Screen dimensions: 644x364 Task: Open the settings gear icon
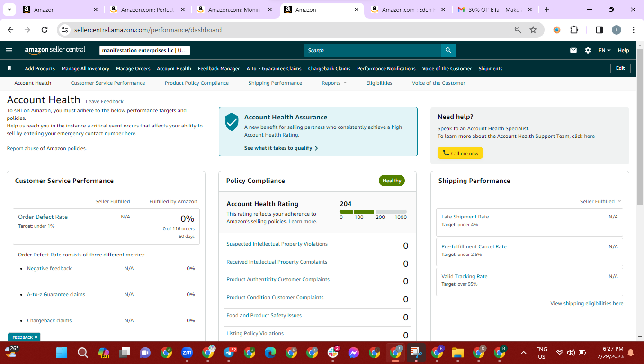click(588, 50)
